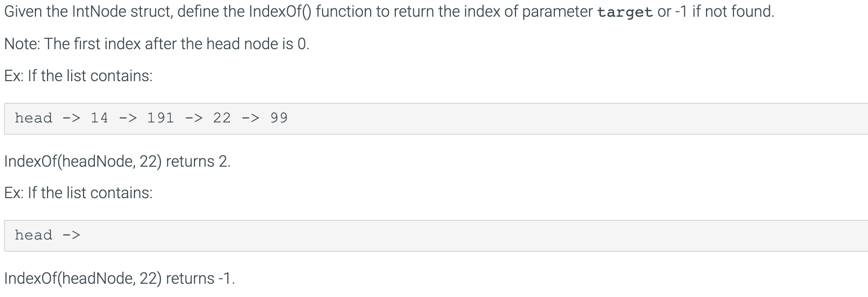This screenshot has height=297, width=868.
Task: Click the Note about the first index
Action: coord(157,44)
